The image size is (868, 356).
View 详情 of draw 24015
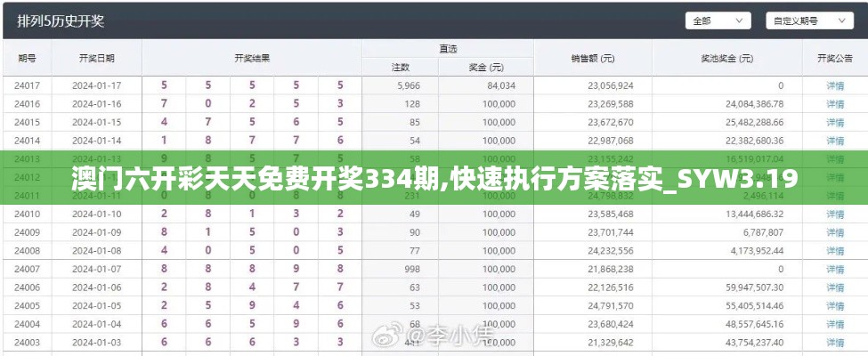point(835,122)
